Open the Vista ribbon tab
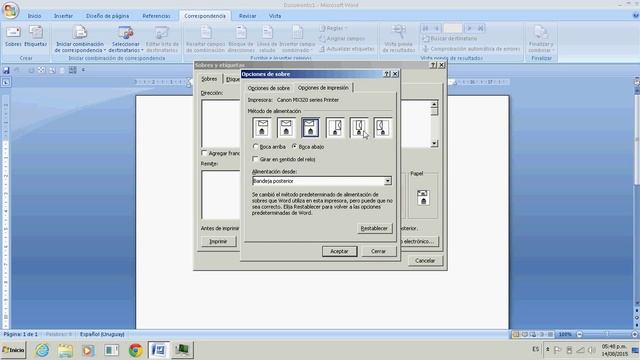This screenshot has width=640, height=360. (x=275, y=16)
